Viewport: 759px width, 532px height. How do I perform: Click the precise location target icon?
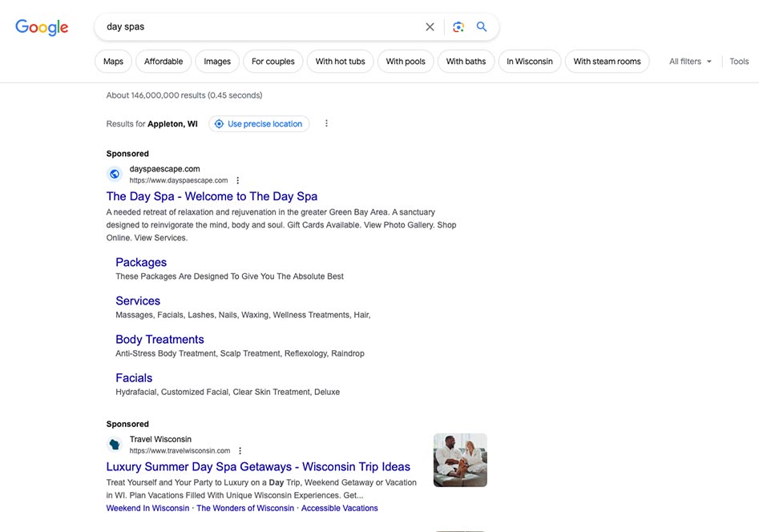[220, 124]
